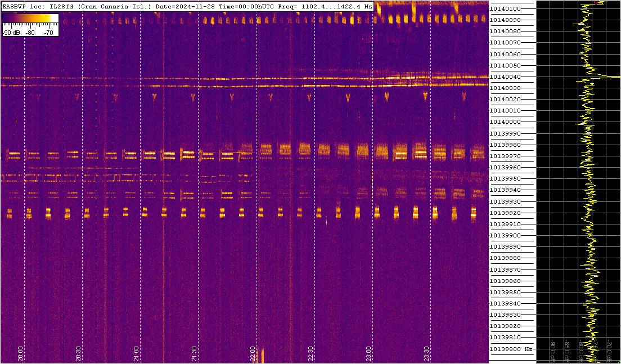Click the -80 label on the color legend
The image size is (621, 364).
[30, 33]
